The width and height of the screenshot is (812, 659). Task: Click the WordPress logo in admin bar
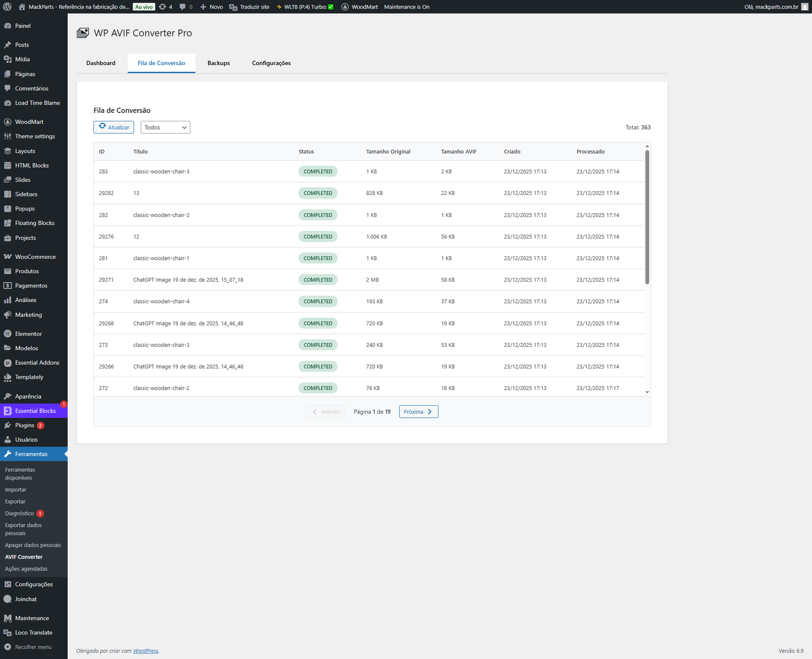pyautogui.click(x=7, y=7)
